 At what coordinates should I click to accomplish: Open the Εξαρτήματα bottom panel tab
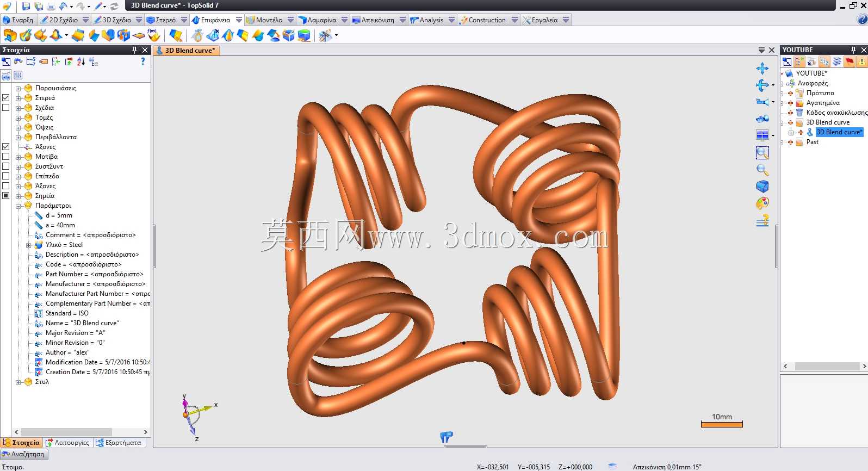point(119,443)
